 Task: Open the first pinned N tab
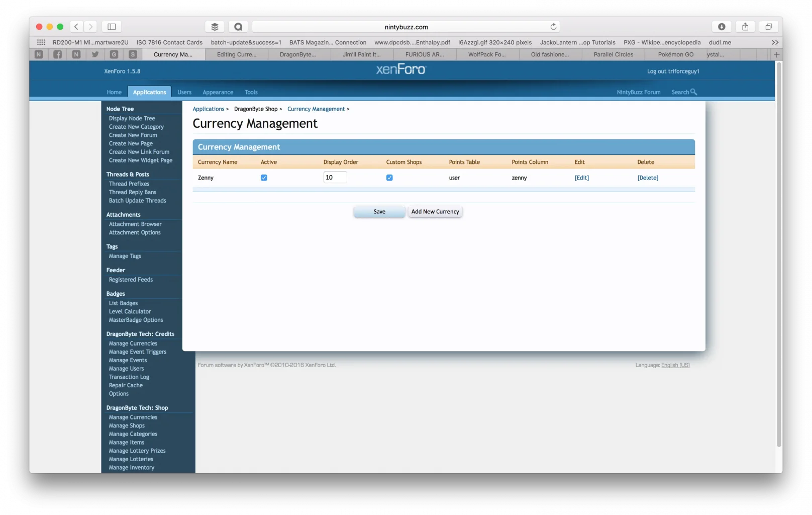(x=39, y=54)
